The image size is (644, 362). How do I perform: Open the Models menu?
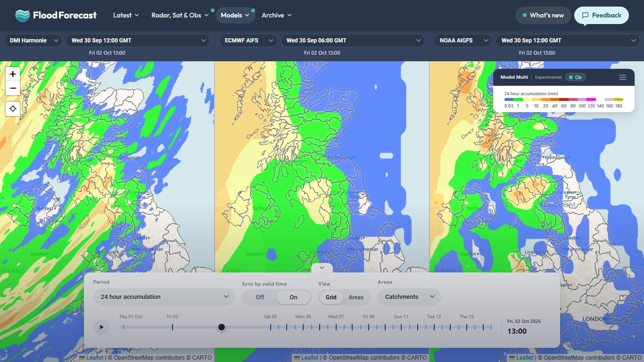pyautogui.click(x=235, y=15)
